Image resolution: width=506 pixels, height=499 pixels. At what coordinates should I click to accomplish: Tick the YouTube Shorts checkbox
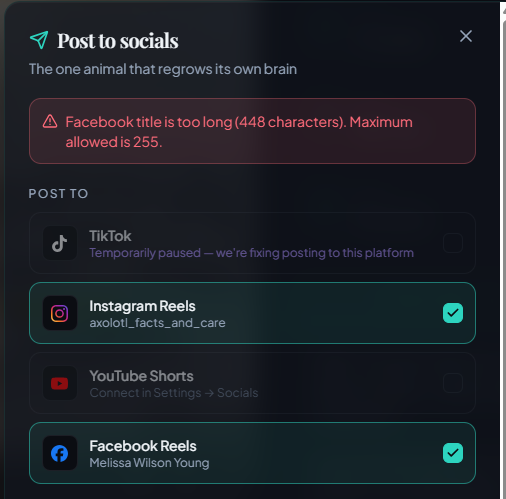point(453,383)
